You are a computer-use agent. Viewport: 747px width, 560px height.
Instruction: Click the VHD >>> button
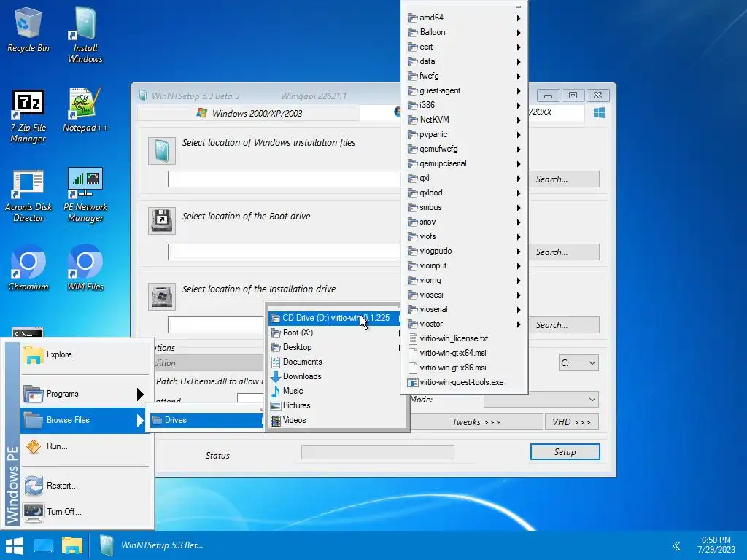point(572,422)
